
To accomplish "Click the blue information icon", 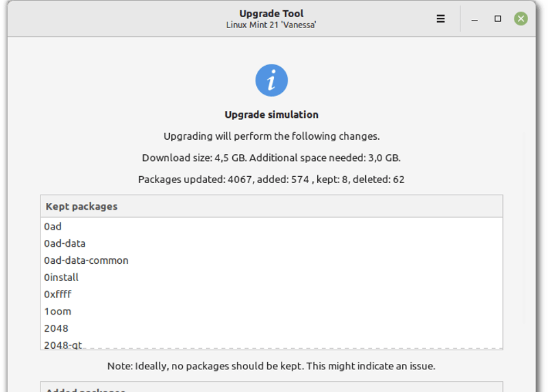I will point(271,81).
